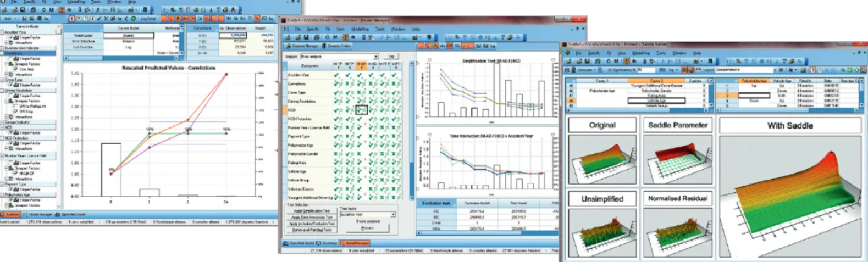Click the Model Label input cell
Screen dimensions: 868x262
point(128,36)
